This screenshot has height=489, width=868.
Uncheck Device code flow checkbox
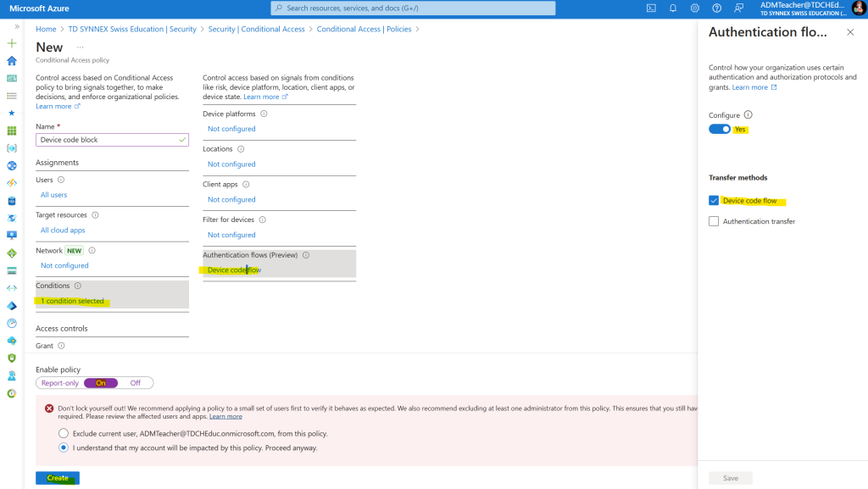714,201
